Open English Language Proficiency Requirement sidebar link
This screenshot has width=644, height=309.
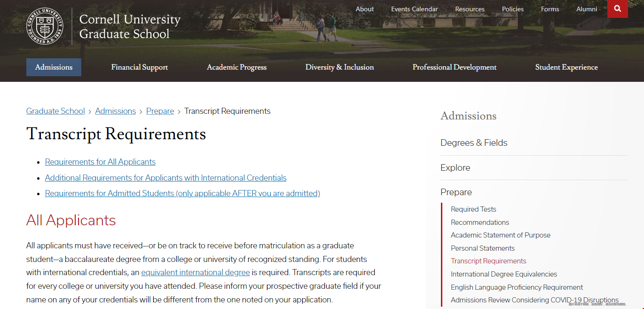click(x=517, y=287)
